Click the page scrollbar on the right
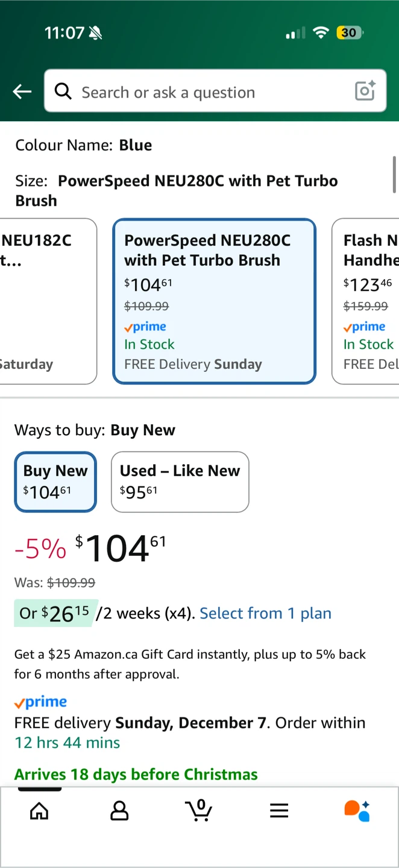The width and height of the screenshot is (399, 868). click(394, 175)
